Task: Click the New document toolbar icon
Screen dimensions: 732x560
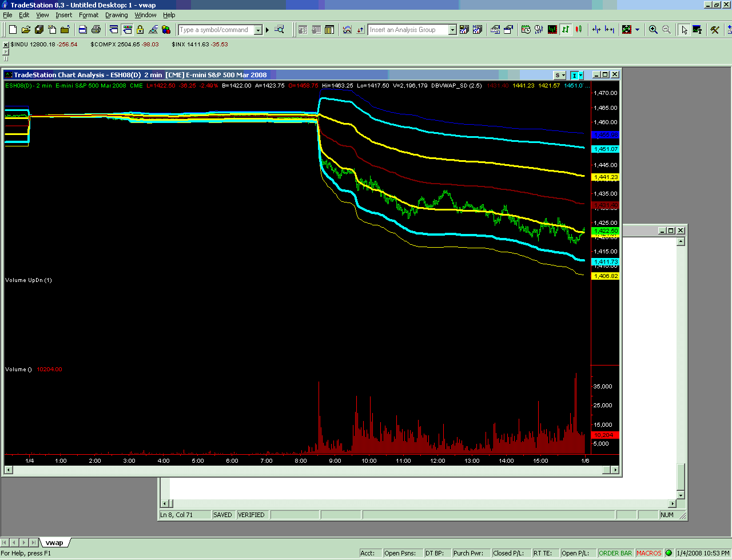Action: click(13, 30)
